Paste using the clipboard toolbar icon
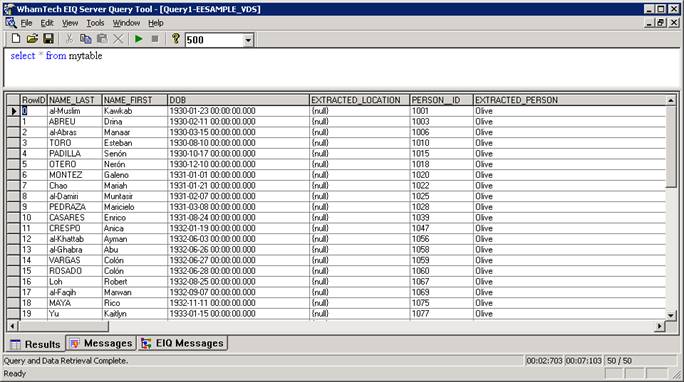Screen dimensions: 684x382 [102, 39]
